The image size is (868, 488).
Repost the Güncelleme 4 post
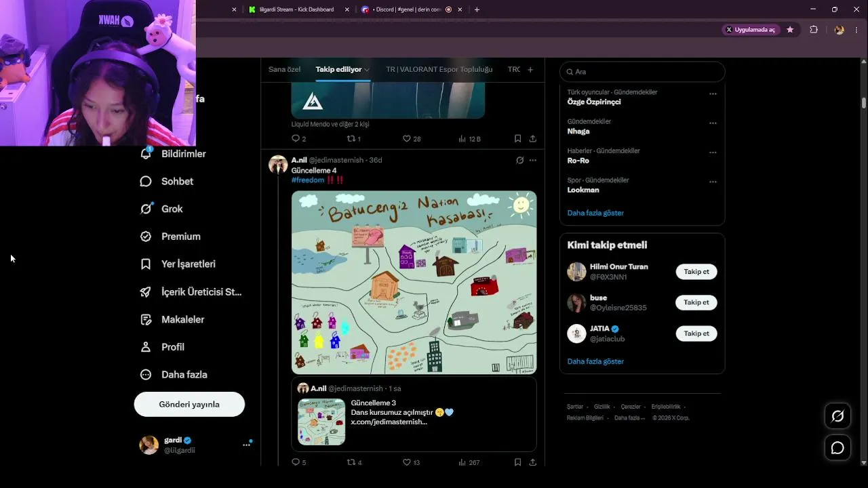coord(351,462)
